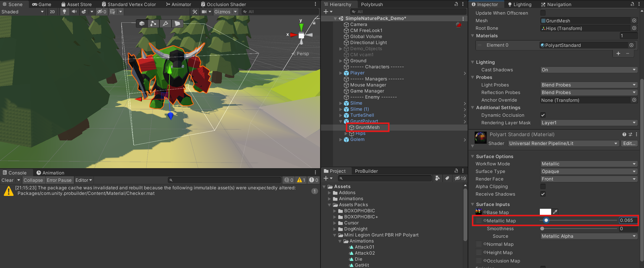Screen dimensions: 644x268
Task: Click the red X axis cone on scene gizmo
Action: [293, 35]
